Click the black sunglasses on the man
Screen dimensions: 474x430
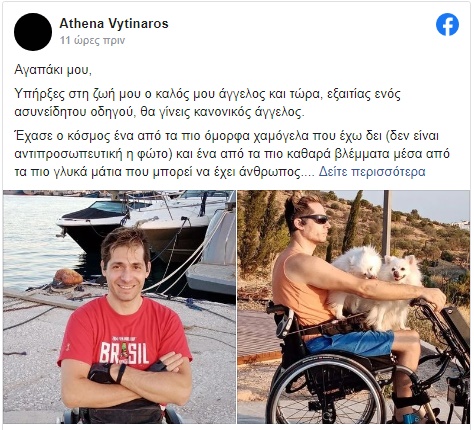[314, 219]
